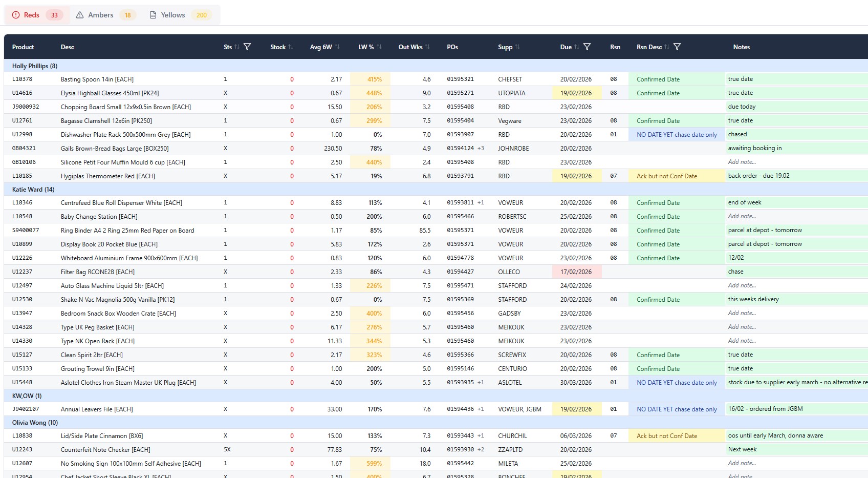Select the red due date 17/02/2026
The height and width of the screenshot is (478, 868).
(x=577, y=272)
